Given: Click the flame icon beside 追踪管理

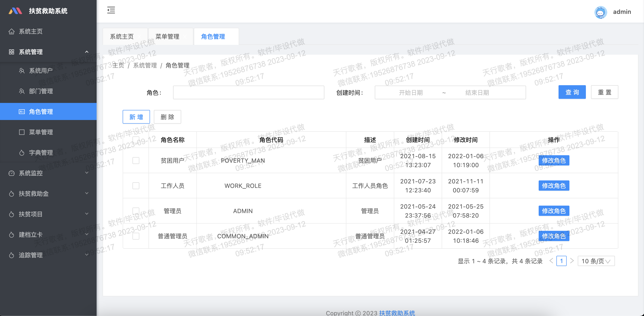Looking at the screenshot, I should (12, 255).
